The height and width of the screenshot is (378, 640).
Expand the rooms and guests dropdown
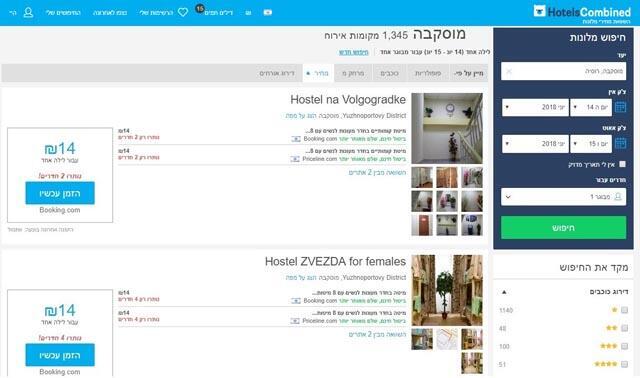[x=564, y=197]
